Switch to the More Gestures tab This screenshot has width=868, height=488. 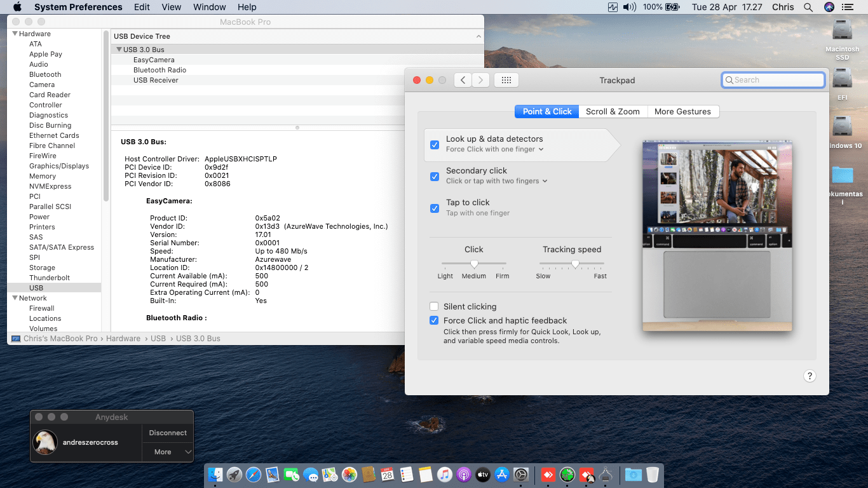(x=683, y=111)
